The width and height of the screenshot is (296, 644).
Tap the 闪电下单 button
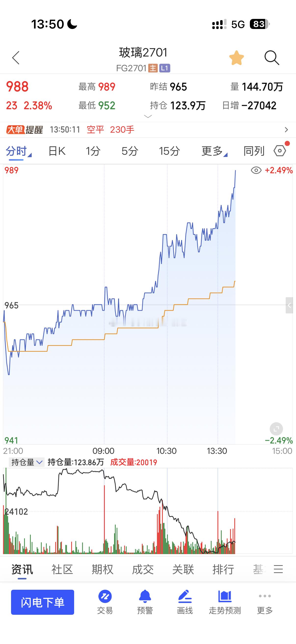pos(42,602)
